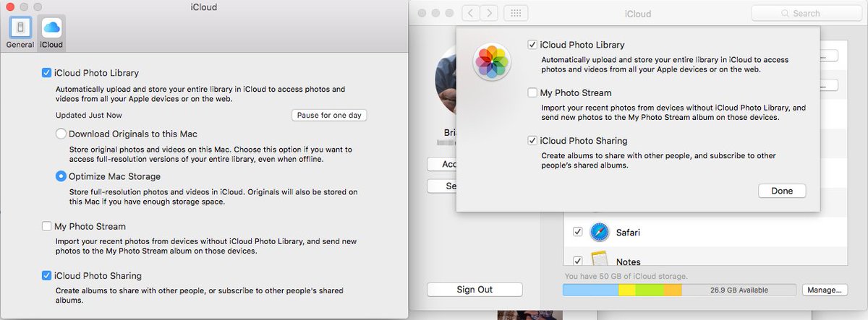Select Optimize Mac Storage option
This screenshot has width=868, height=320.
pyautogui.click(x=61, y=176)
